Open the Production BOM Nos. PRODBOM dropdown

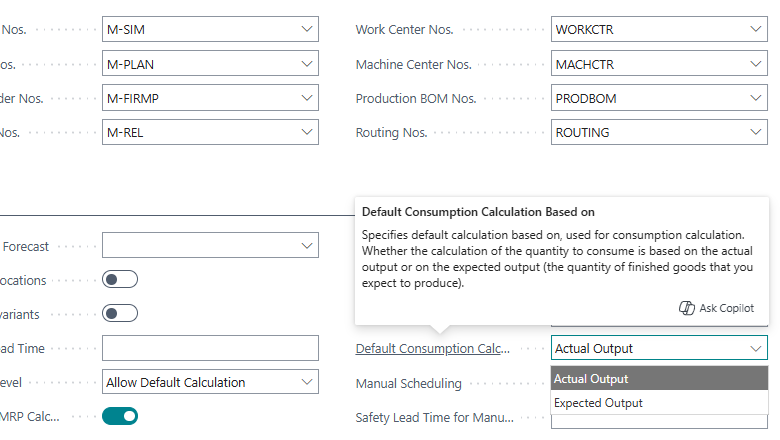click(x=755, y=98)
